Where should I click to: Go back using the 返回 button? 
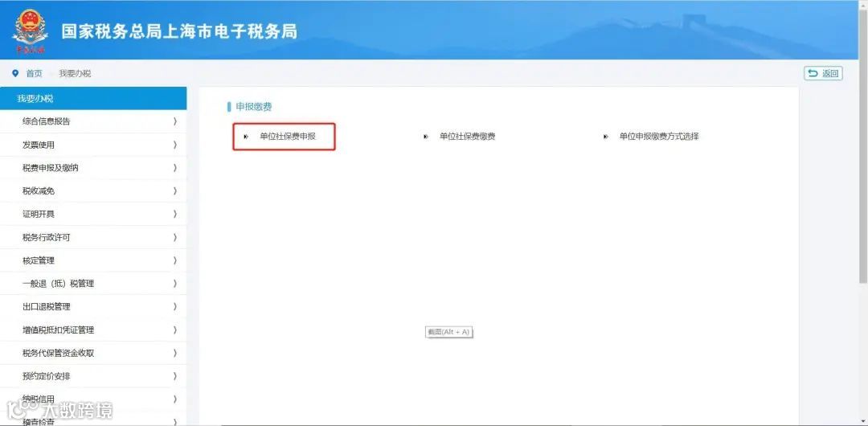coord(823,73)
